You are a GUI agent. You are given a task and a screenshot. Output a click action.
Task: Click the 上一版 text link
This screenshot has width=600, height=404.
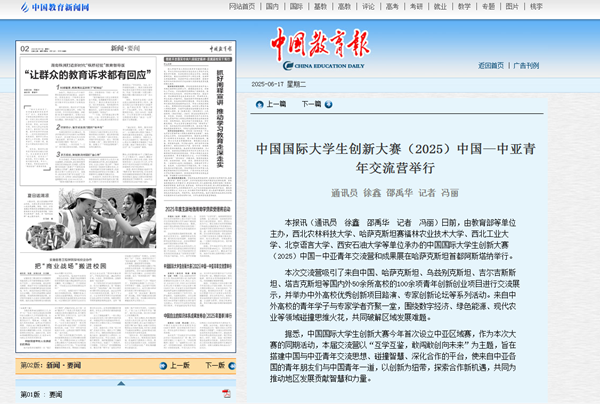coord(180,365)
